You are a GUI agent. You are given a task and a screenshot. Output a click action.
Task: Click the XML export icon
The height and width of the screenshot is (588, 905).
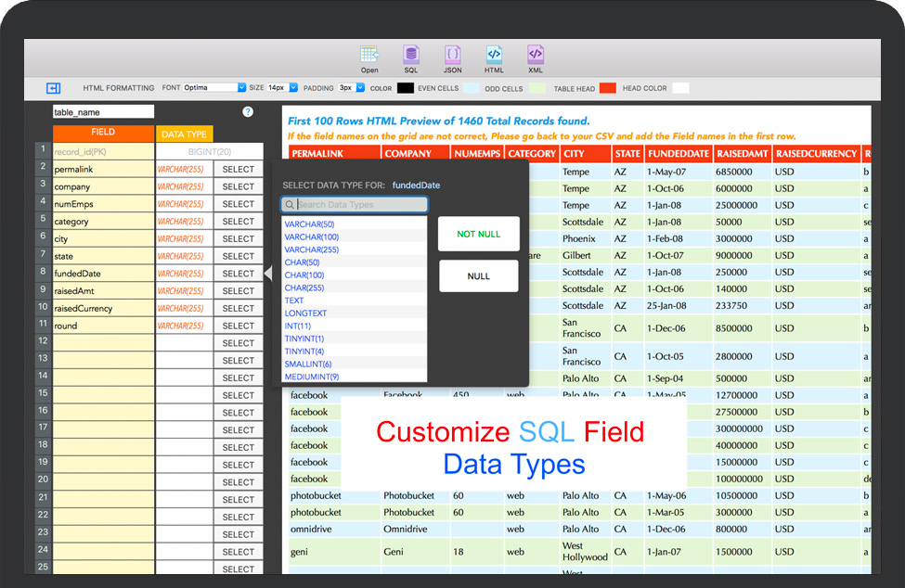click(x=536, y=55)
